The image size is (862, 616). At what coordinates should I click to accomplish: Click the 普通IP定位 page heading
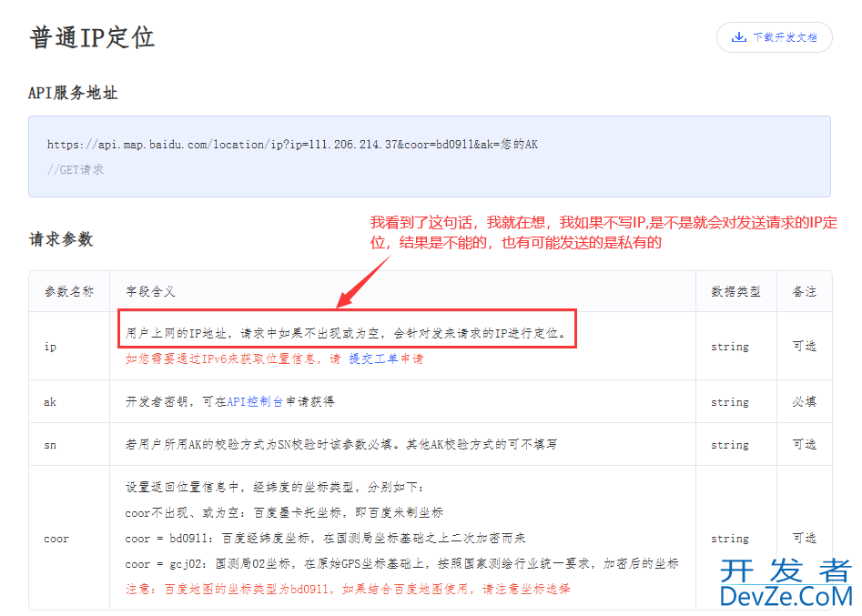click(x=92, y=37)
